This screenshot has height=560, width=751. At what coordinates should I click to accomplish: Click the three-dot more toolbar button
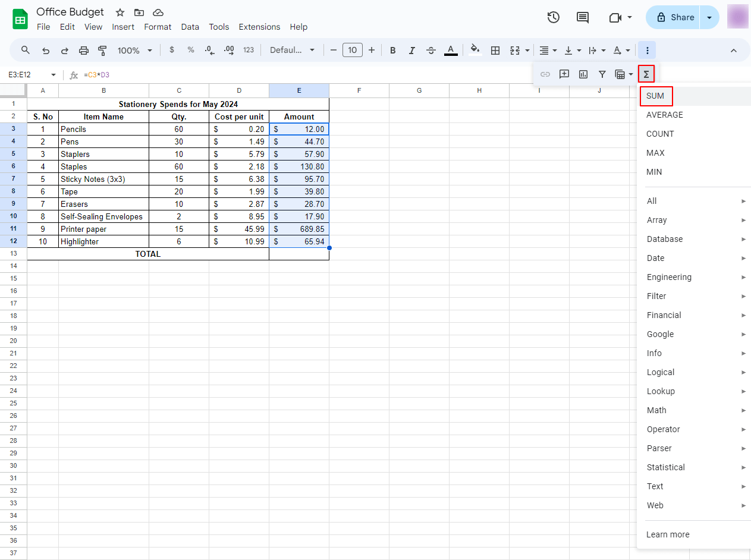click(x=647, y=51)
